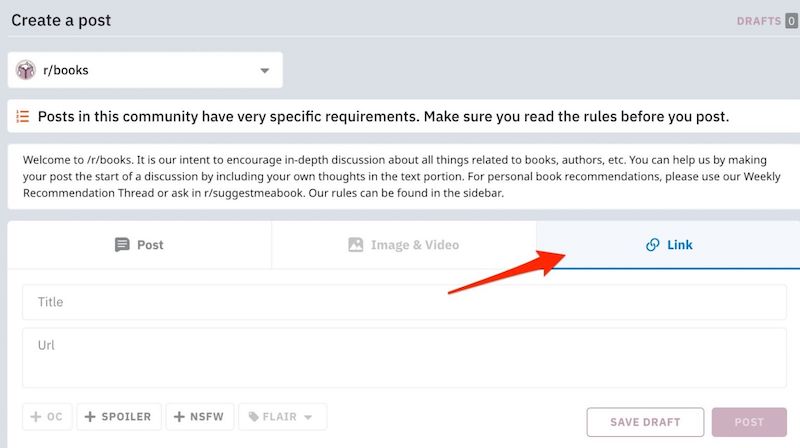The width and height of the screenshot is (800, 448).
Task: Open the r/books community dropdown arrow
Action: coord(264,70)
